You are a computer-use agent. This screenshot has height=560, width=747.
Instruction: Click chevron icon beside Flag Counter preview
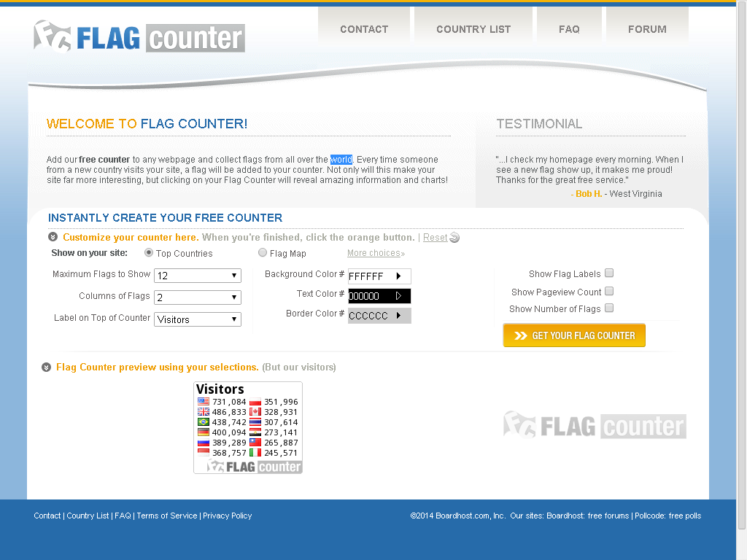(x=46, y=367)
